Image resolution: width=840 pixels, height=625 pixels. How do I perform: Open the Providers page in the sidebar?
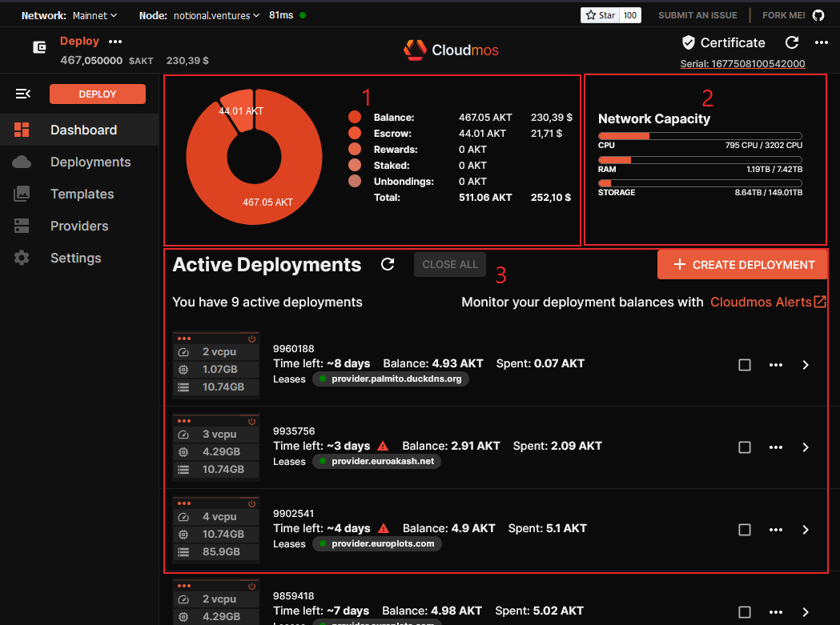point(78,226)
